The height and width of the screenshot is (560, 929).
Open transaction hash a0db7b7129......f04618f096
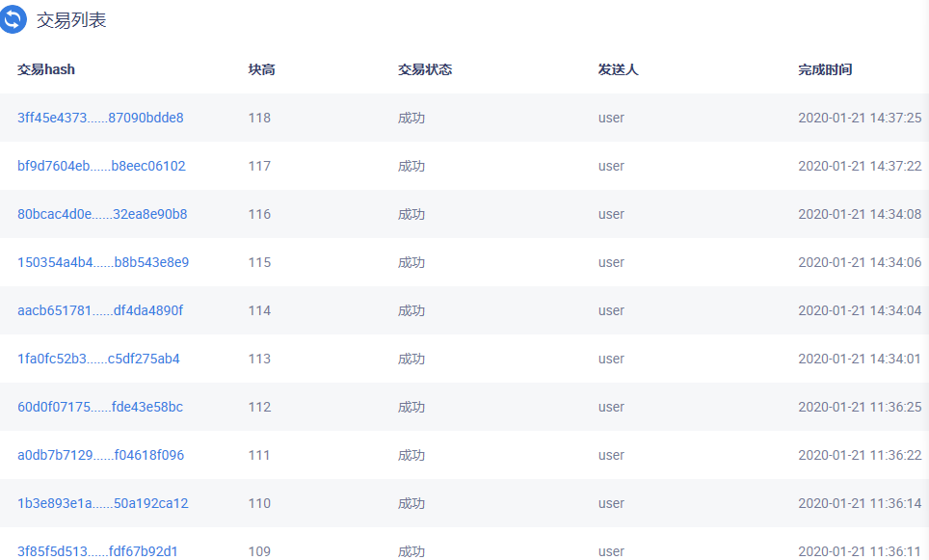[101, 455]
